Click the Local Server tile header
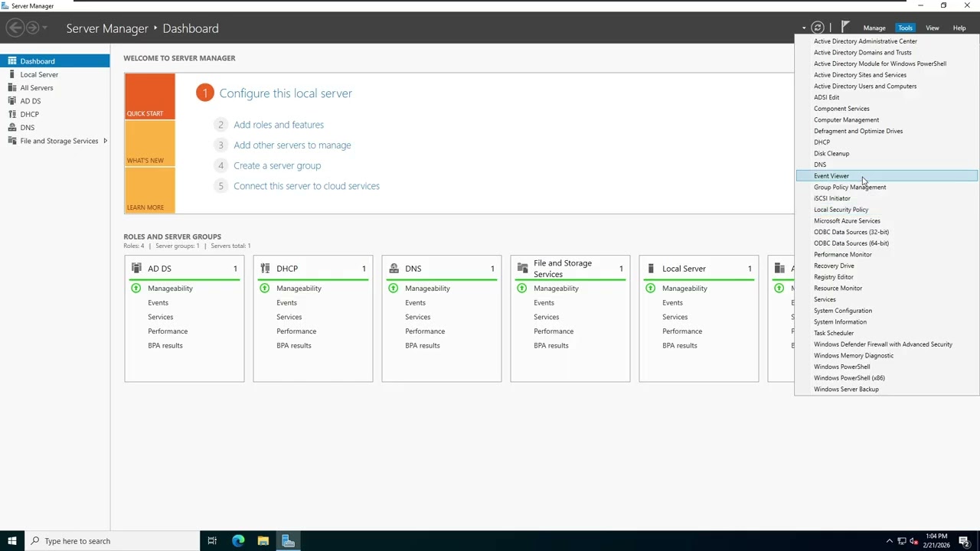Image resolution: width=980 pixels, height=551 pixels. [x=699, y=269]
